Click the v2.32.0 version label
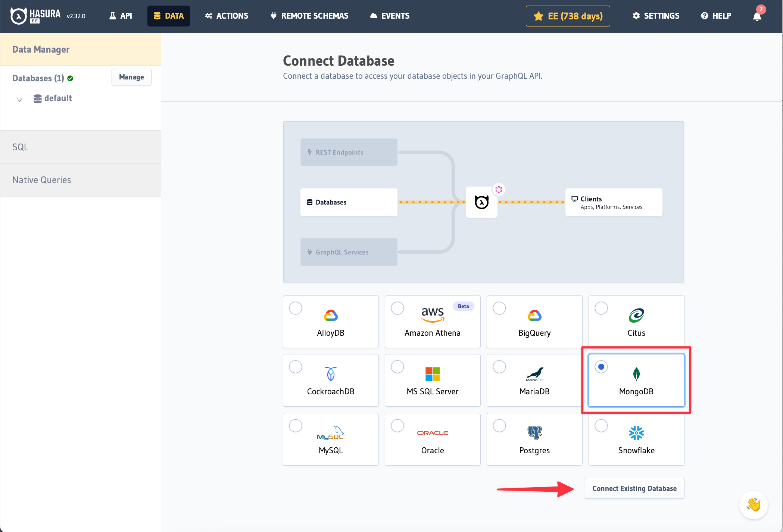The width and height of the screenshot is (783, 532). coord(76,16)
